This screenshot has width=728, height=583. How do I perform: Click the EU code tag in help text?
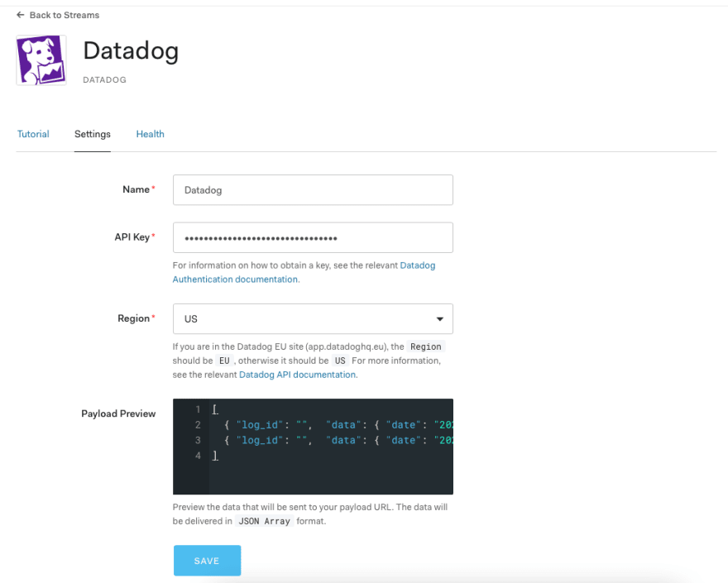224,361
